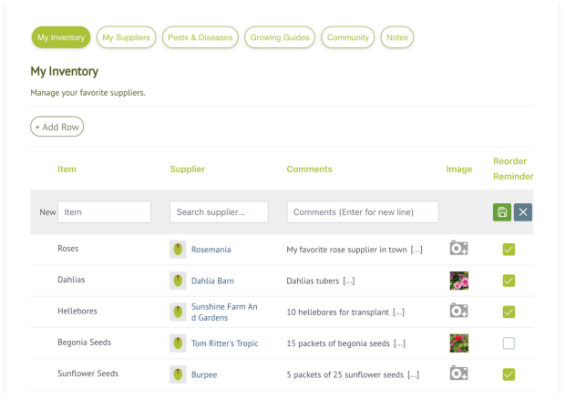This screenshot has height=409, width=565.
Task: Click the Dahlia Barn supplier logo icon
Action: (x=178, y=281)
